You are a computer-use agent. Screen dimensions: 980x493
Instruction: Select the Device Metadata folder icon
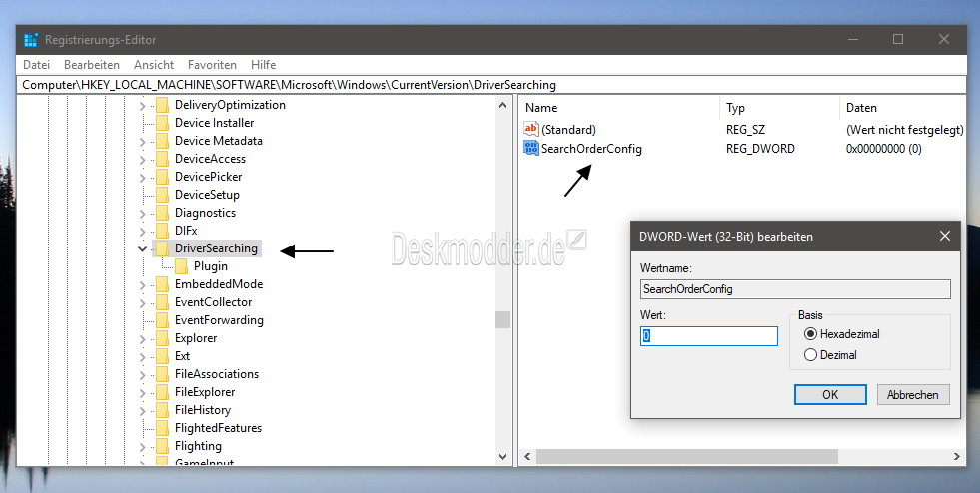(162, 141)
